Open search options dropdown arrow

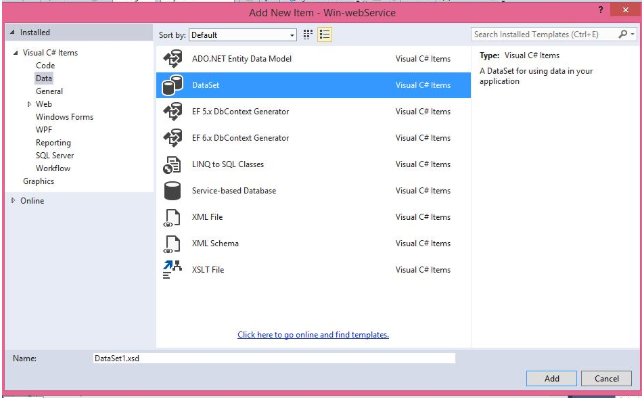632,34
